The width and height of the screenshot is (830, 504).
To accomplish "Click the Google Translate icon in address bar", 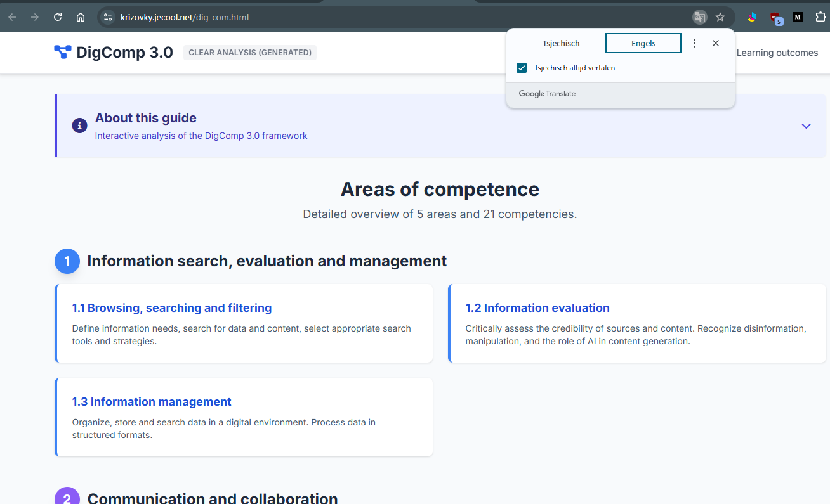I will coord(699,17).
